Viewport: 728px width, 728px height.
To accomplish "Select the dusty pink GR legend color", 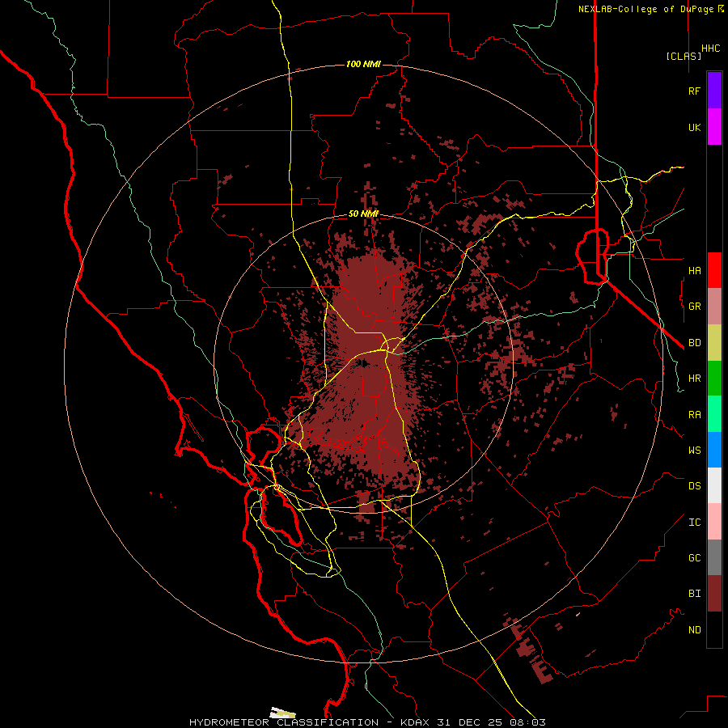I will (x=714, y=307).
